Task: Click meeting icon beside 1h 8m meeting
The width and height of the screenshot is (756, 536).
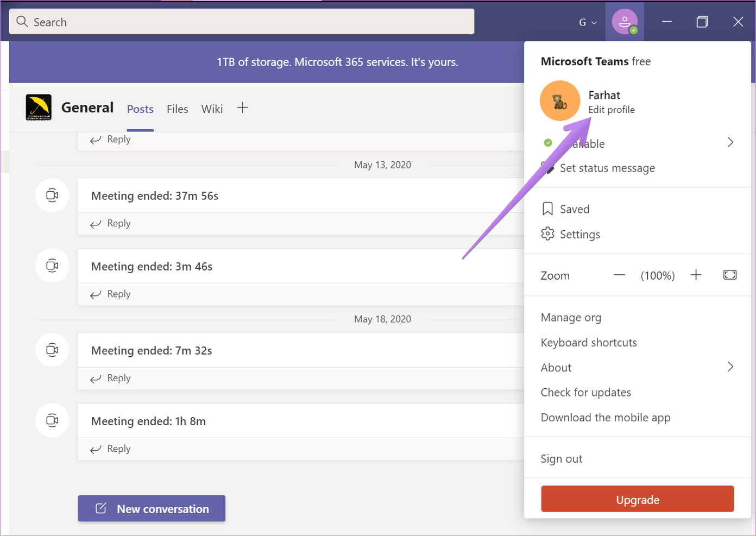Action: (52, 420)
